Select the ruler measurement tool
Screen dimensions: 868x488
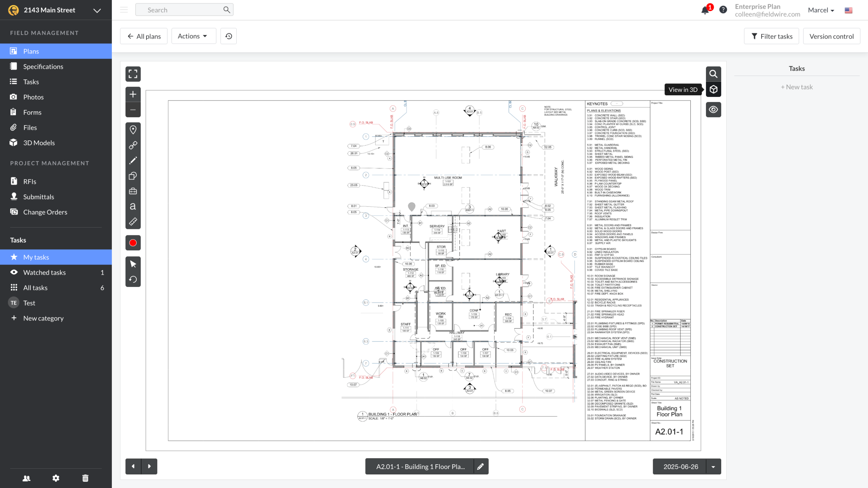133,221
